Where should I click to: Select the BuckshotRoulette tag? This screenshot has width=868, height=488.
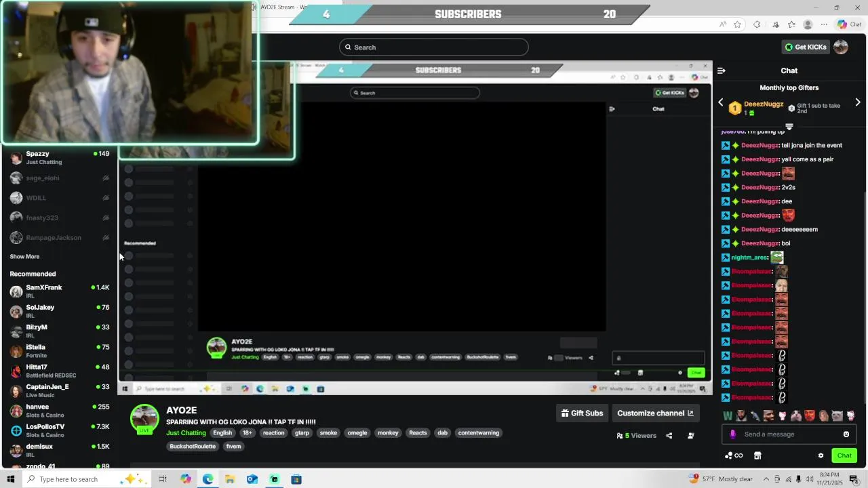(x=193, y=447)
